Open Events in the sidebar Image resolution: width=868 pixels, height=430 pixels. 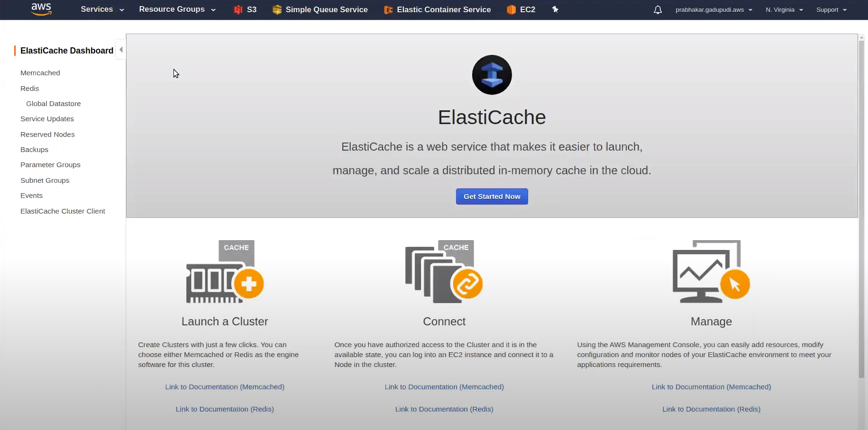(x=31, y=196)
